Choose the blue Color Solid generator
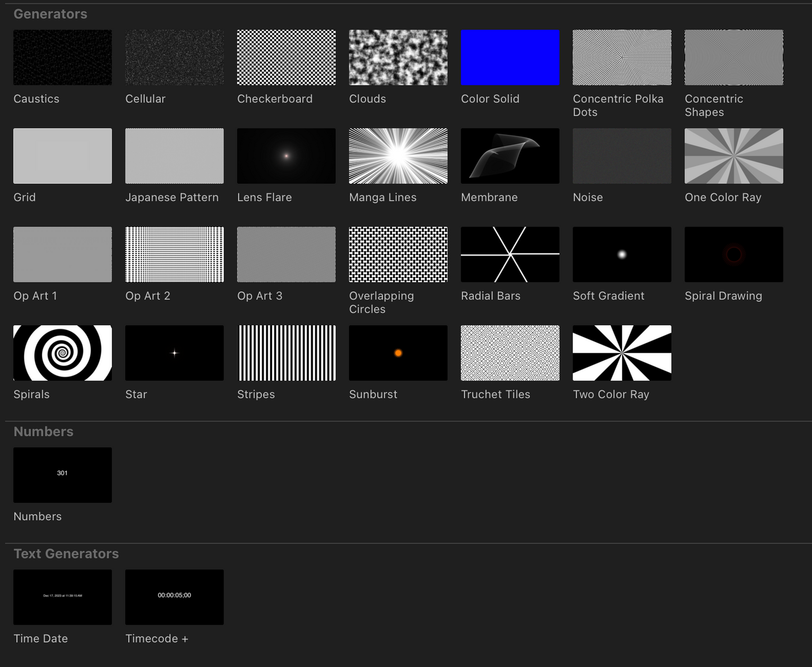The width and height of the screenshot is (812, 667). [x=510, y=58]
